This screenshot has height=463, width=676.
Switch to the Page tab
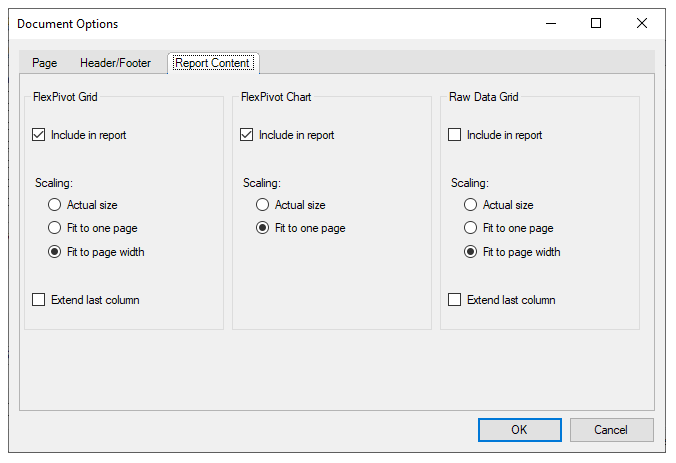point(44,63)
